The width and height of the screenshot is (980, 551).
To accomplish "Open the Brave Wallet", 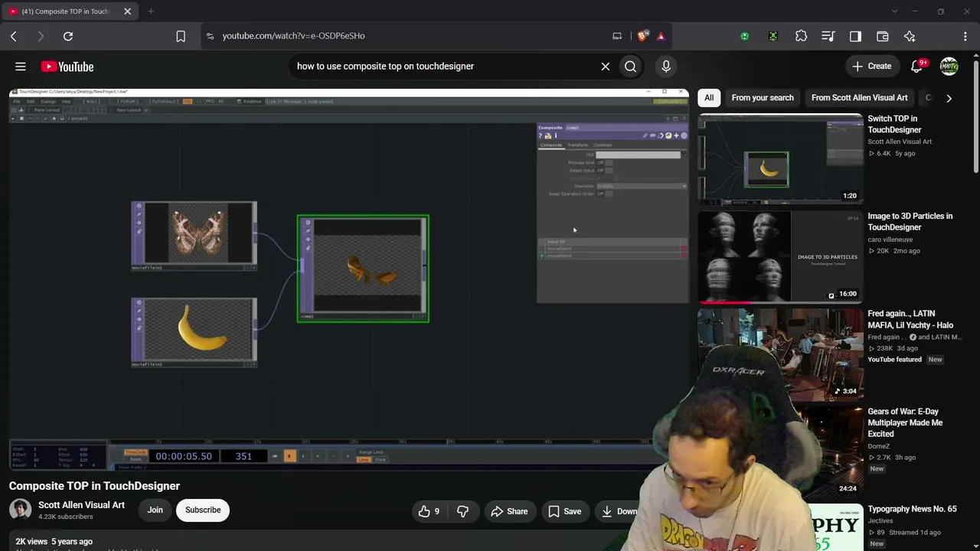I will [x=882, y=36].
